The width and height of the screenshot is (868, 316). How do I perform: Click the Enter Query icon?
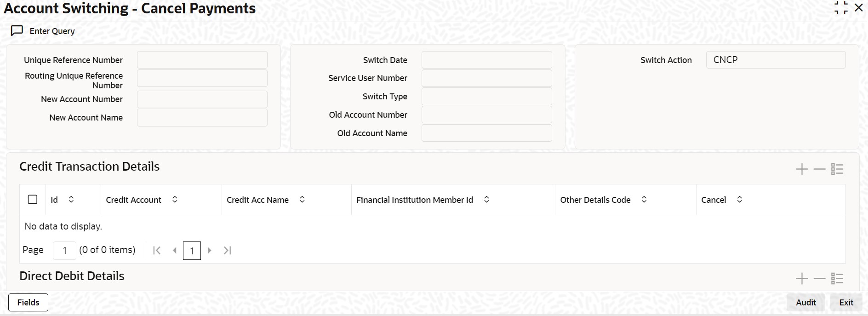[17, 31]
